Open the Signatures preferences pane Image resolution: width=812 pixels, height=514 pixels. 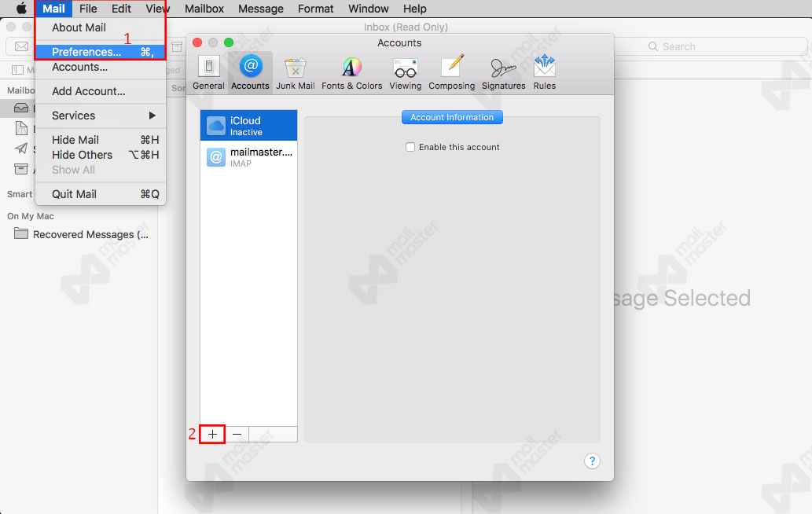(x=503, y=72)
